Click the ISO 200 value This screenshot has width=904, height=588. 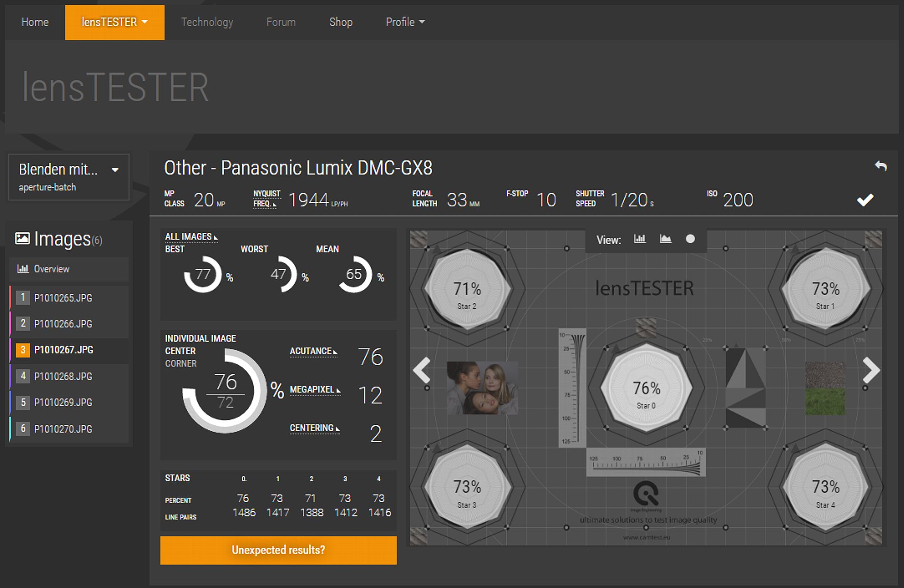click(x=738, y=200)
